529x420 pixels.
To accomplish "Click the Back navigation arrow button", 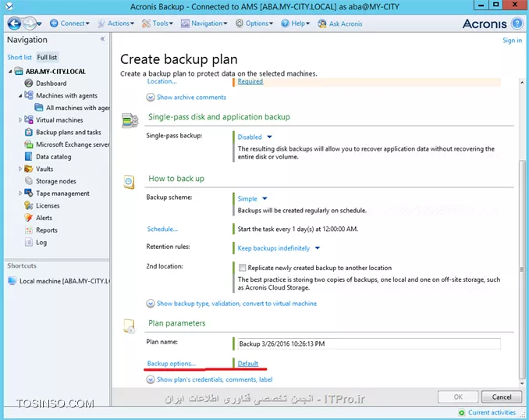I will click(x=14, y=23).
